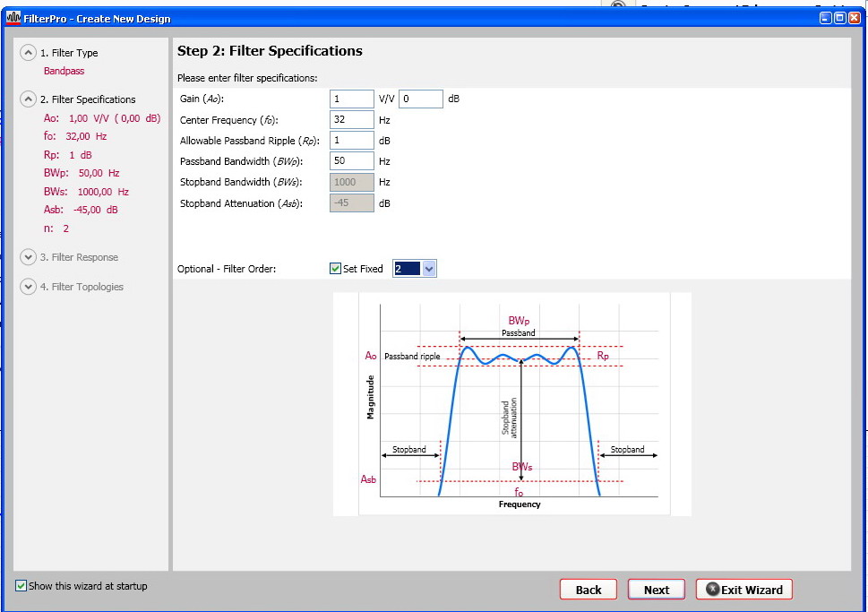Click the Exit Wizard X icon
The image size is (868, 612).
[712, 590]
